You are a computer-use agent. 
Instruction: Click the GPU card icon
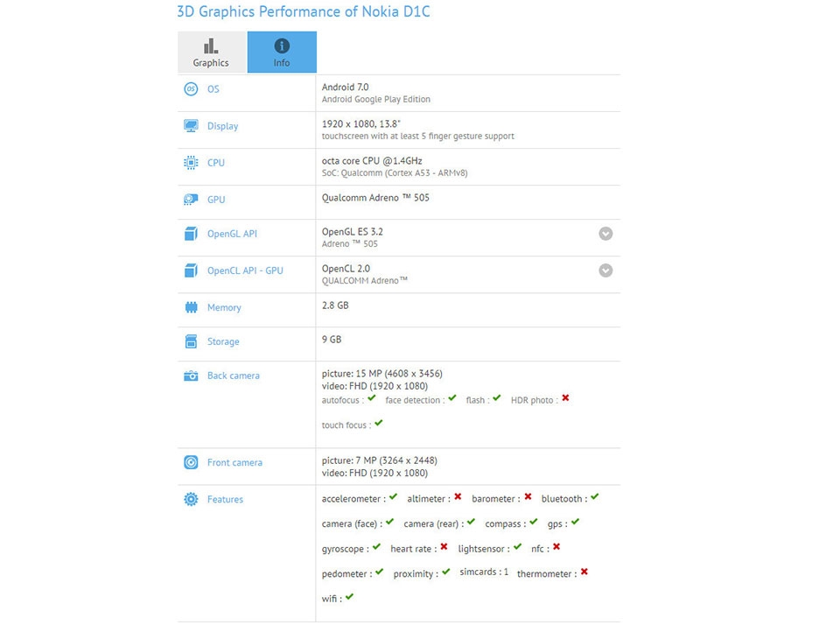coord(191,200)
